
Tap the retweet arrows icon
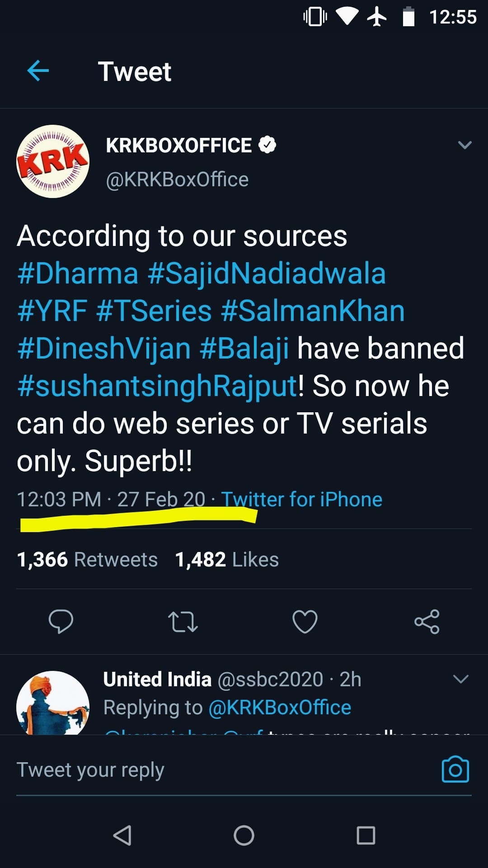coord(183,622)
